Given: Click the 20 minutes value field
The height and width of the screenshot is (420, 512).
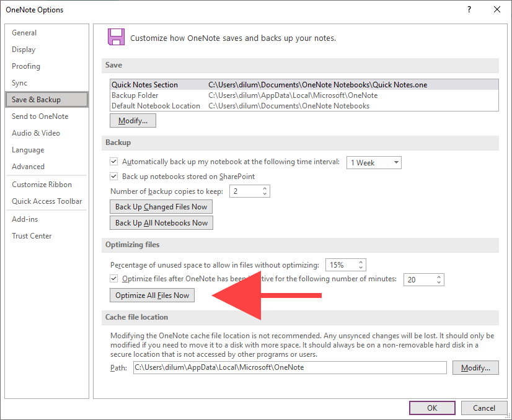Looking at the screenshot, I should [419, 279].
